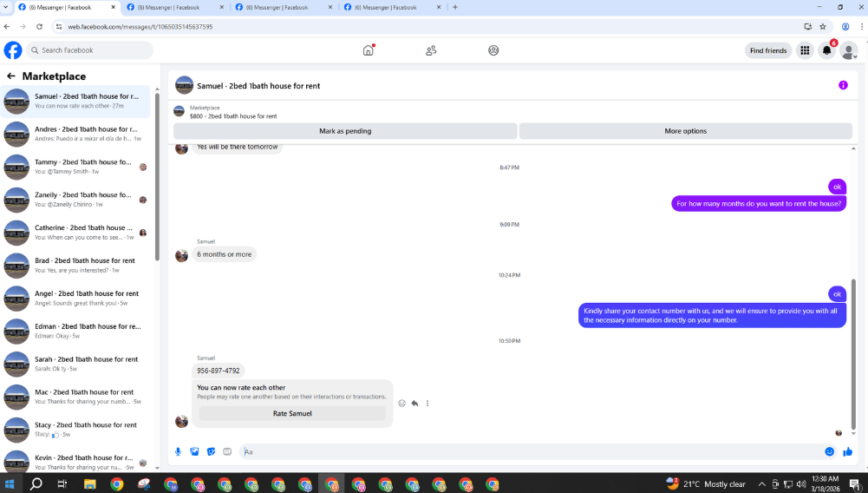Screen dimensions: 868x493
Task: Open Edman conversation in the list
Action: (75, 331)
